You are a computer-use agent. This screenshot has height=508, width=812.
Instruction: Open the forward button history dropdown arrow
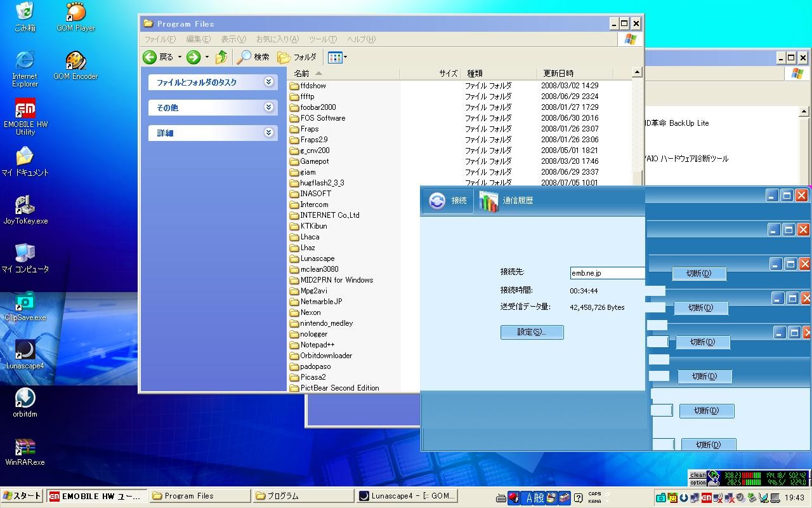tap(207, 57)
